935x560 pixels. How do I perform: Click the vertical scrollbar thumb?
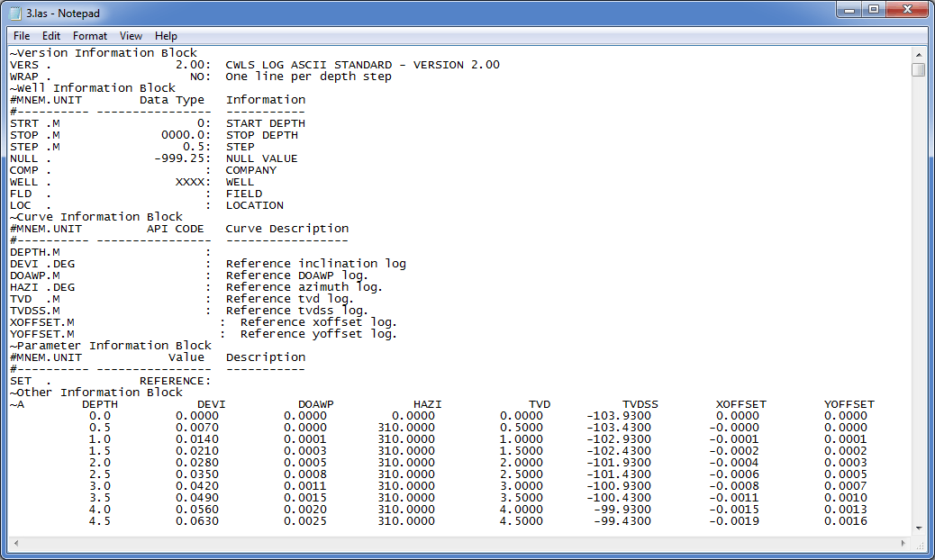pos(918,69)
